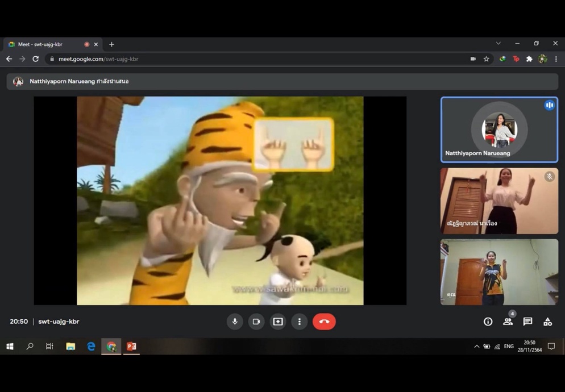The height and width of the screenshot is (392, 565).
Task: Click the green extension icon in Chrome toolbar
Action: pos(502,59)
